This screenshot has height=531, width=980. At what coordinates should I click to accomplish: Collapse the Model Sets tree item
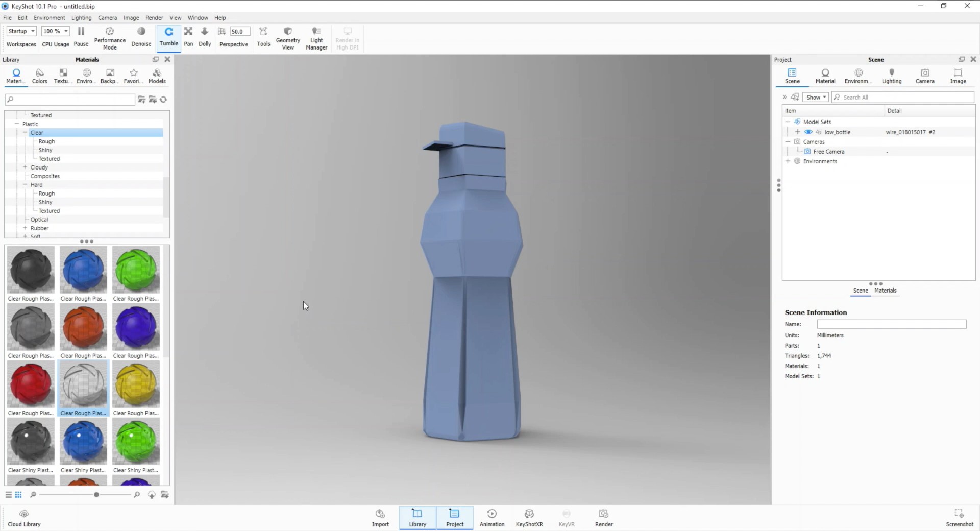click(789, 122)
